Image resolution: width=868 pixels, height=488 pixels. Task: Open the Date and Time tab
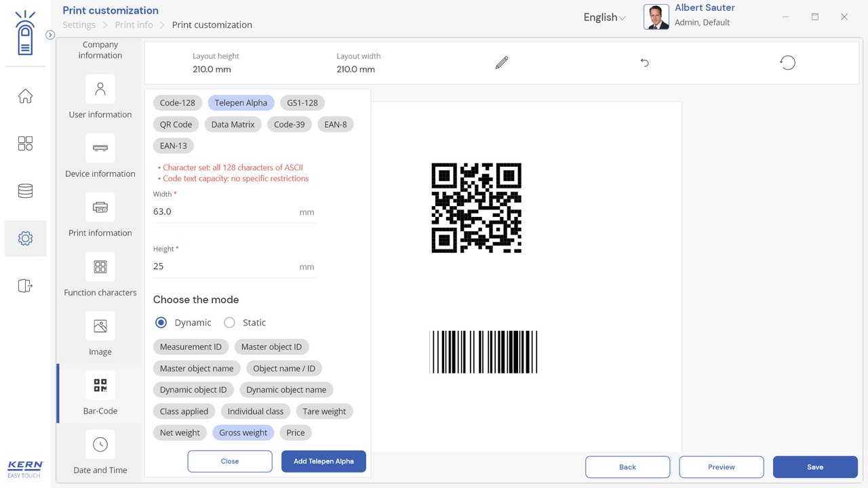coord(100,453)
